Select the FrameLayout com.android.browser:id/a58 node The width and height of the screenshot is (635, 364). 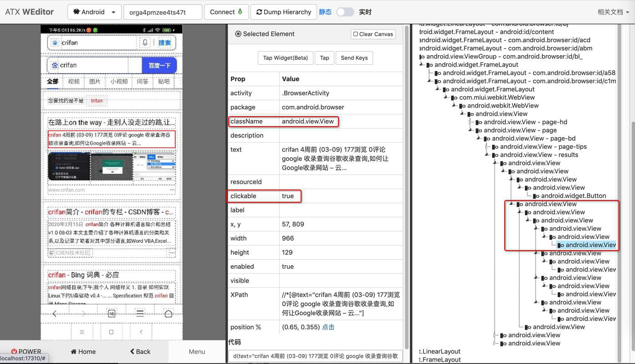pos(529,73)
